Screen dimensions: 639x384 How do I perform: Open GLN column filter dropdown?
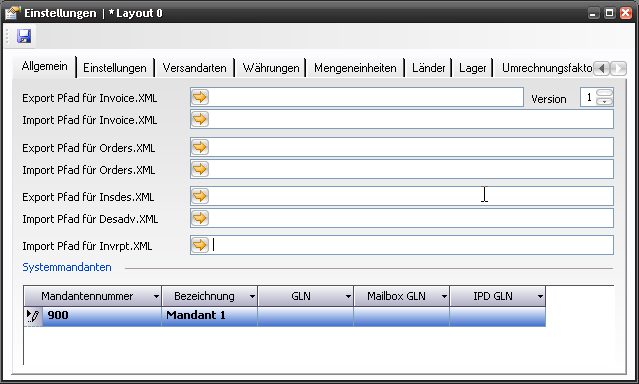pyautogui.click(x=348, y=296)
